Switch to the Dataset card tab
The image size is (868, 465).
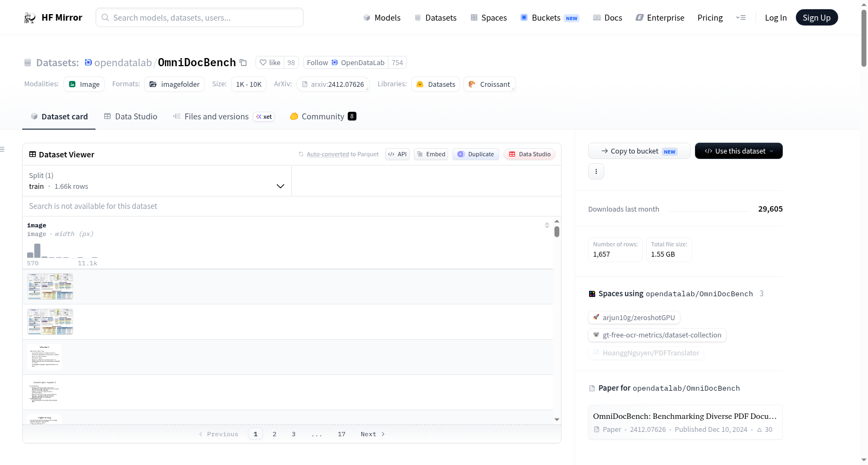(x=59, y=117)
